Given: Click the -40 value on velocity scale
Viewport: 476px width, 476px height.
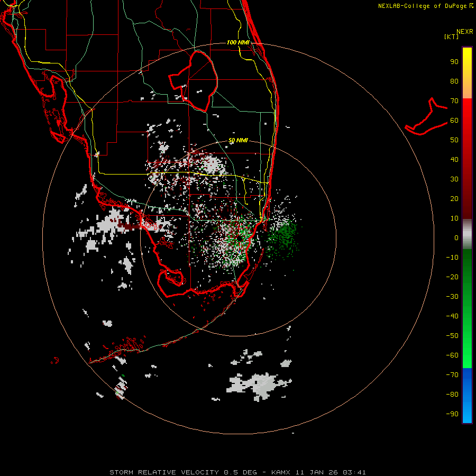Looking at the screenshot, I should click(452, 316).
